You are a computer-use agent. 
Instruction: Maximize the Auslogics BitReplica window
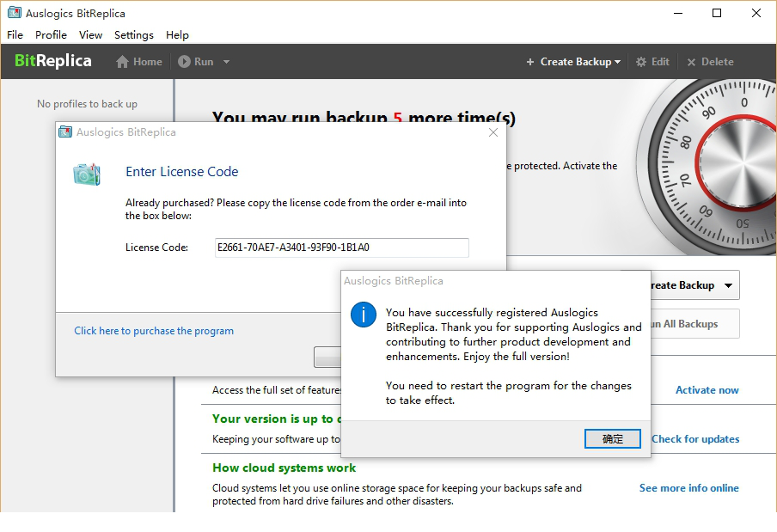(717, 14)
